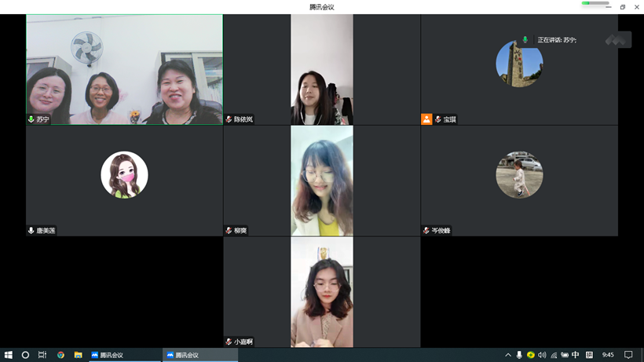Viewport: 644px width, 362px height.
Task: Switch to the second 腾讯会议 taskbar window
Action: 199,355
